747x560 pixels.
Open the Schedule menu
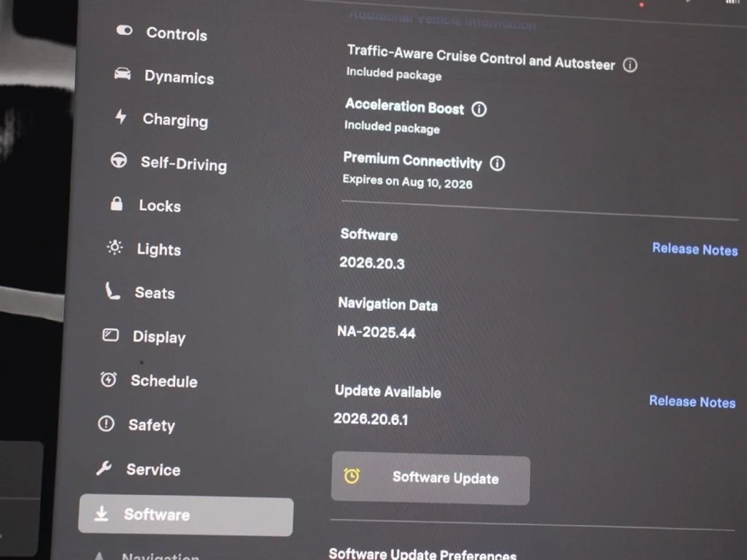pos(164,381)
